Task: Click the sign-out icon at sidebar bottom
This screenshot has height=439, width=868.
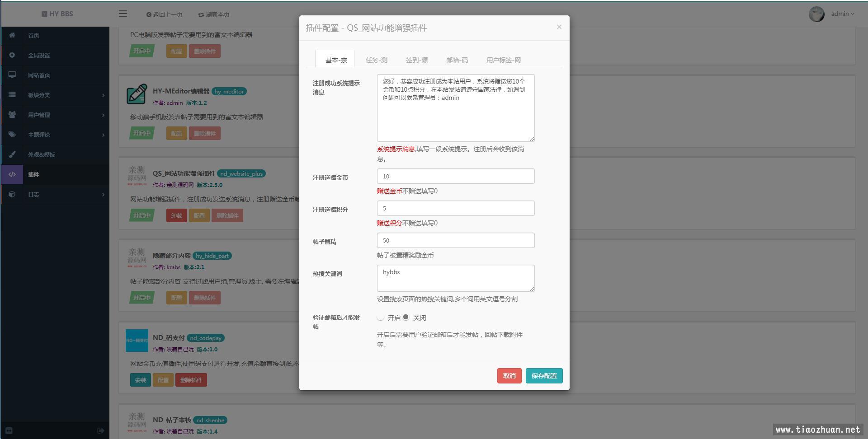Action: 101,431
